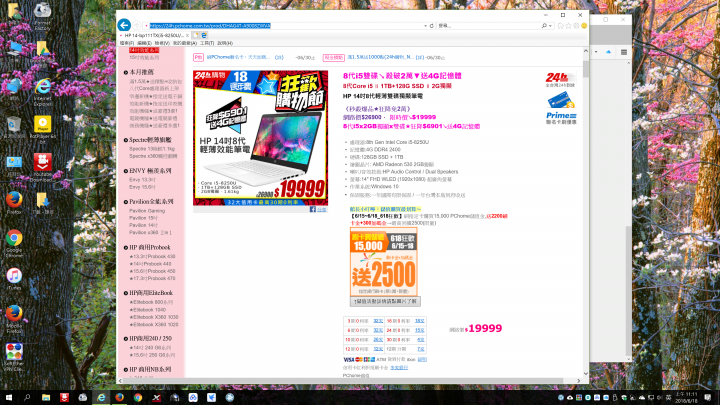Open the 檢視(V) menu

(162, 43)
